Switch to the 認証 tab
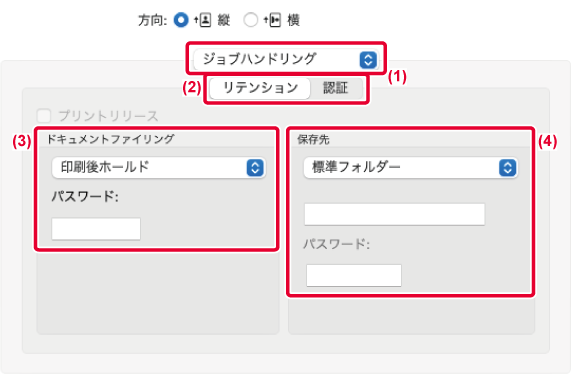The height and width of the screenshot is (374, 571). (x=336, y=88)
